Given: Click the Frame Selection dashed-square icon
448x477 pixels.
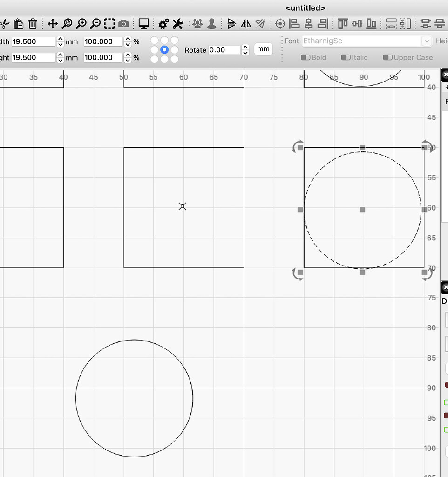Looking at the screenshot, I should (109, 23).
